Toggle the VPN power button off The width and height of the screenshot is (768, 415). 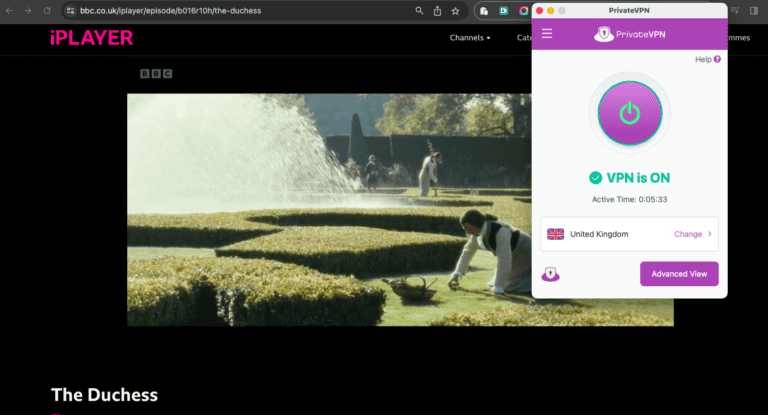point(629,113)
